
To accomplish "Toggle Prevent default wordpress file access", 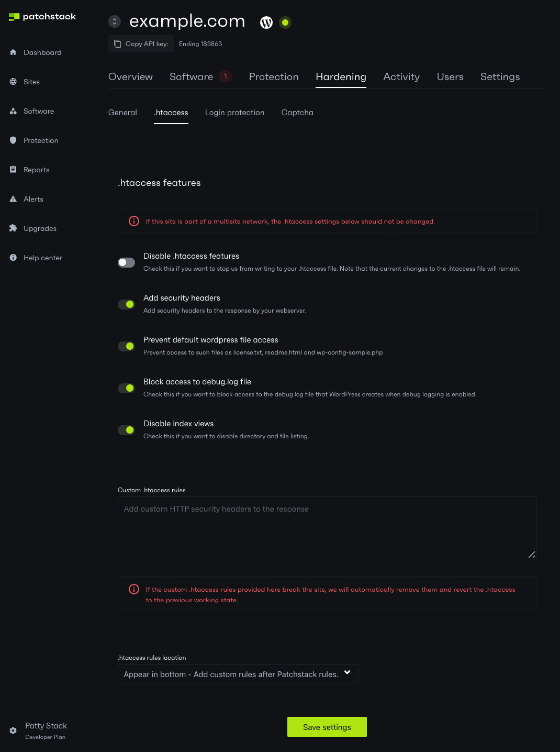I will click(126, 346).
